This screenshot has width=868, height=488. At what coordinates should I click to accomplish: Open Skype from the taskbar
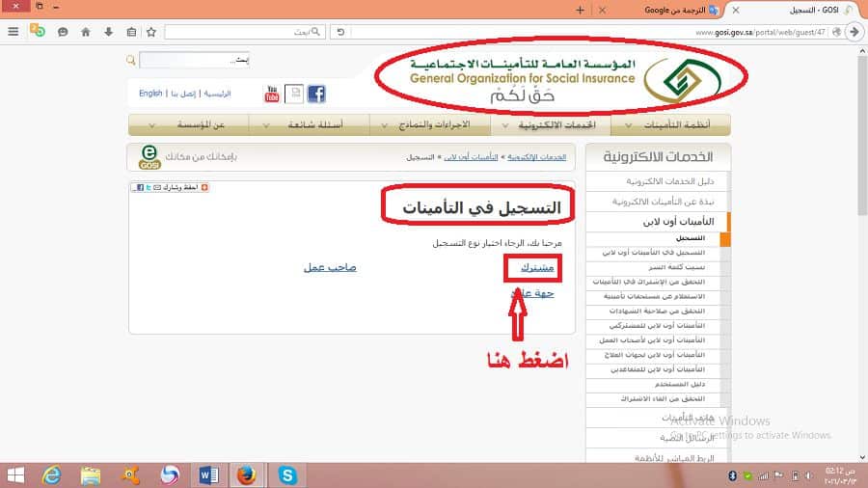coord(287,475)
